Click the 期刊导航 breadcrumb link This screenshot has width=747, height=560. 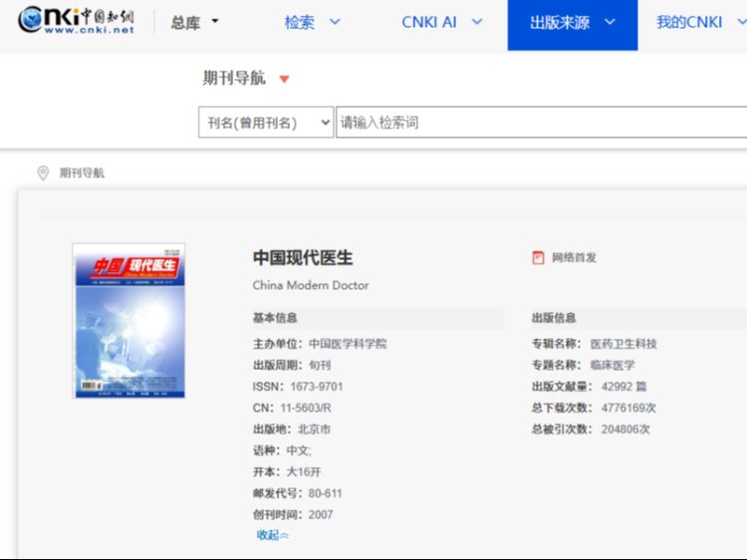coord(82,172)
